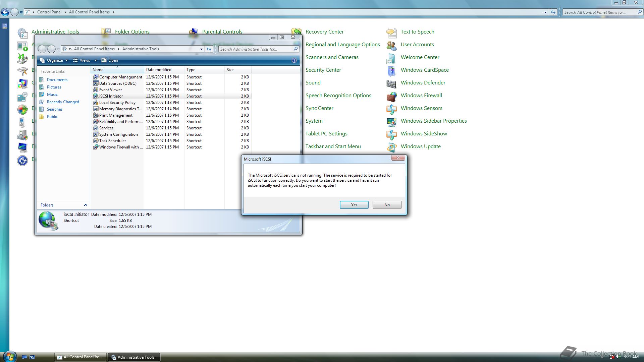Click Search Administrative Tools field

(x=256, y=49)
